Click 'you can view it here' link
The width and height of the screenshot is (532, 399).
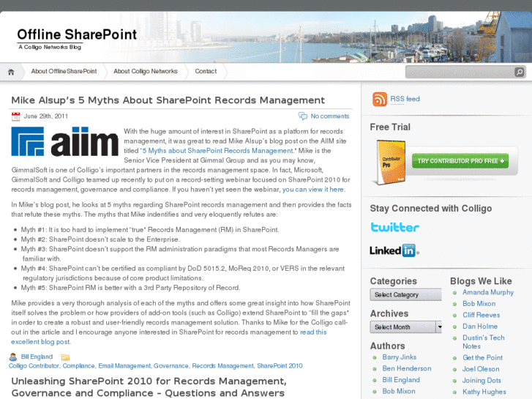pos(313,190)
